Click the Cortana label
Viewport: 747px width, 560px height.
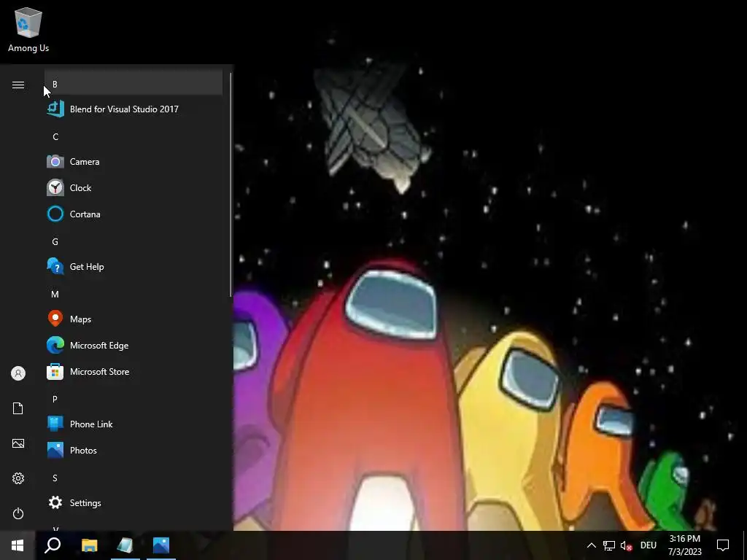pyautogui.click(x=85, y=214)
